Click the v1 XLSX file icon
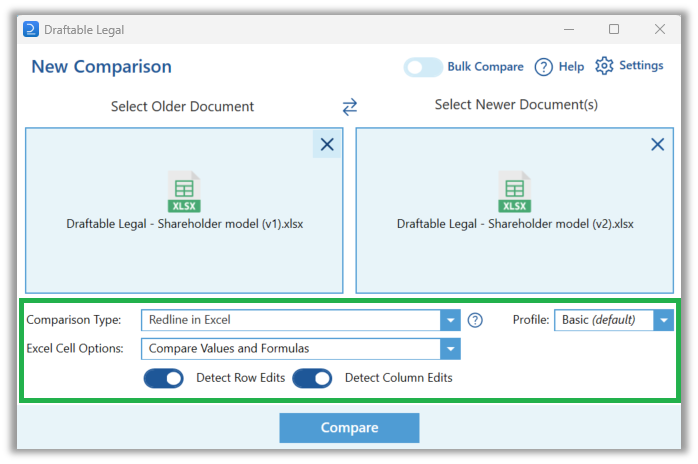Viewport: 698px width, 464px height. coord(184,191)
